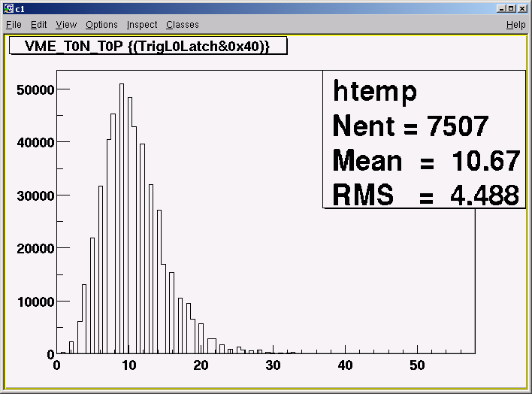532x394 pixels.
Task: Click the tallest histogram bar near 9
Action: (x=122, y=218)
